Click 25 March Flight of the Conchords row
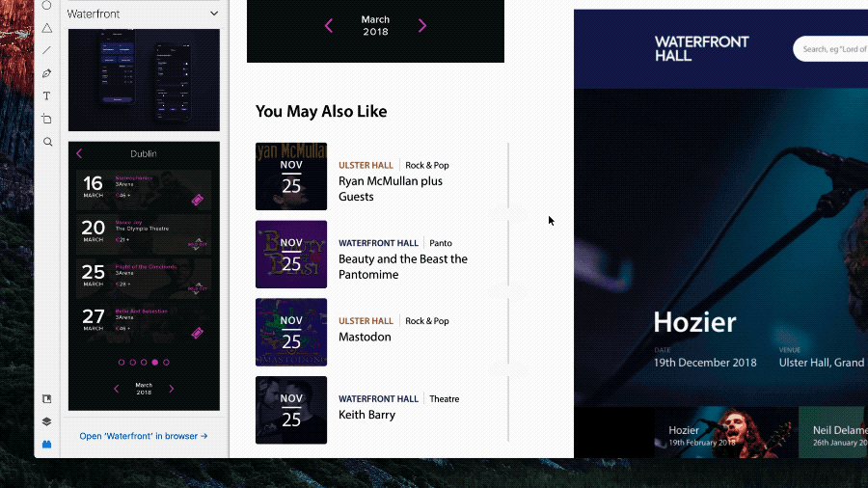Image resolution: width=868 pixels, height=488 pixels. [x=144, y=279]
